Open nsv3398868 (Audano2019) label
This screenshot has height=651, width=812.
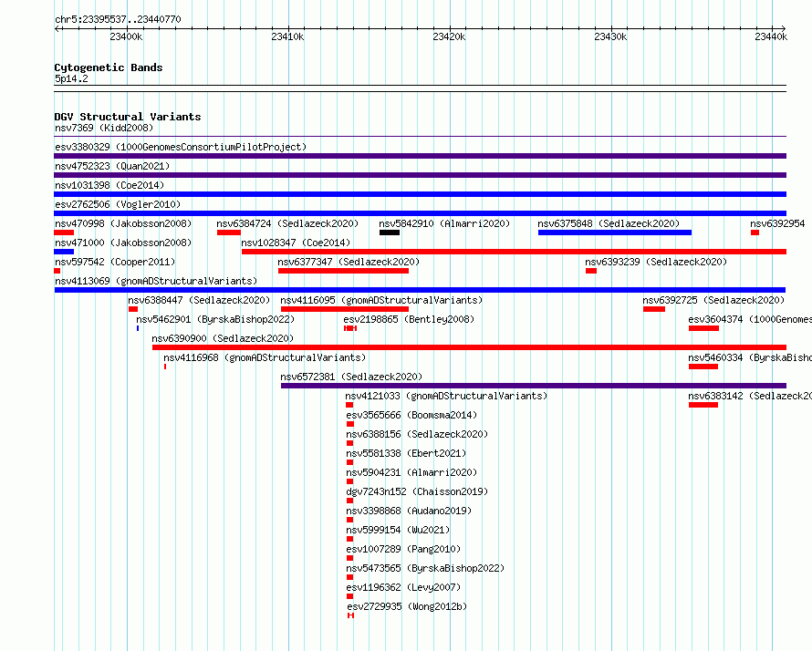pyautogui.click(x=409, y=511)
